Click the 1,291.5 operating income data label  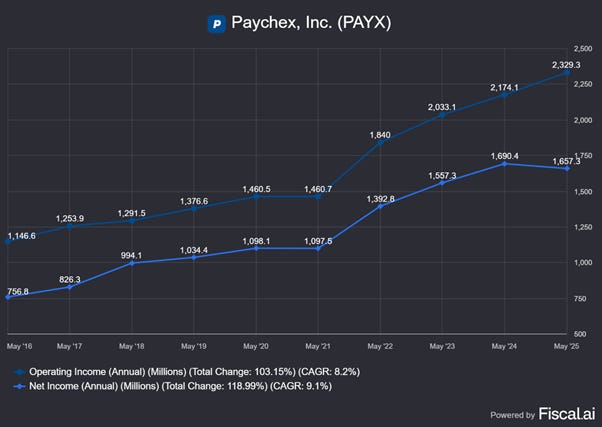pyautogui.click(x=132, y=213)
